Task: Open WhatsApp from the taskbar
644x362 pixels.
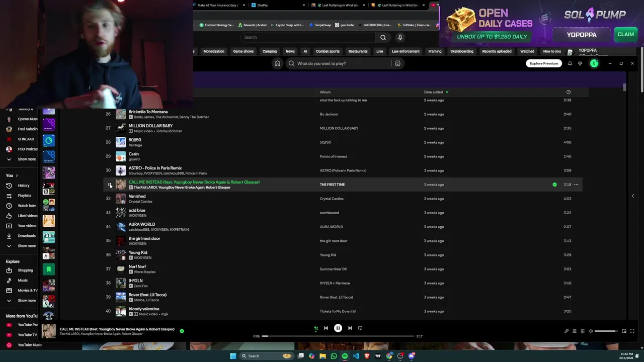Action: click(x=334, y=356)
